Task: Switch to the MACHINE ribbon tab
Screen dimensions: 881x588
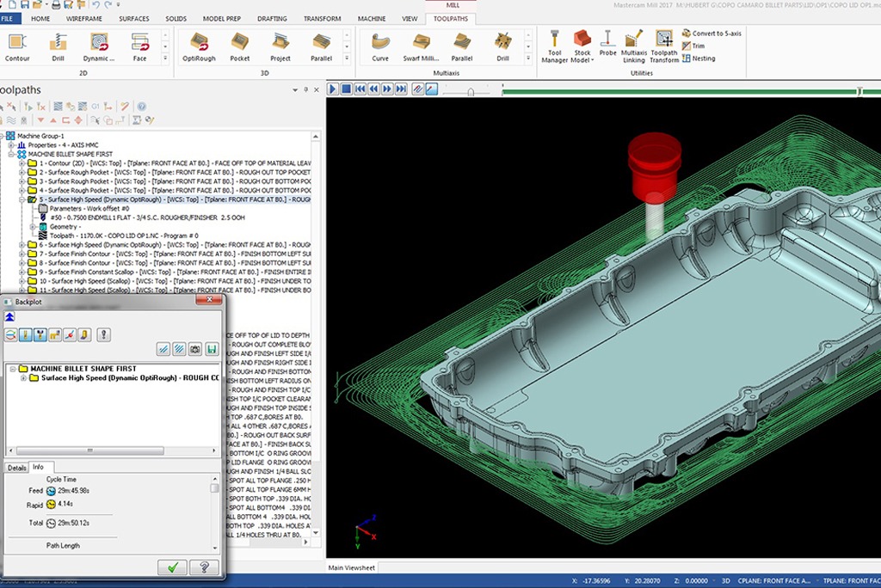Action: pyautogui.click(x=372, y=19)
